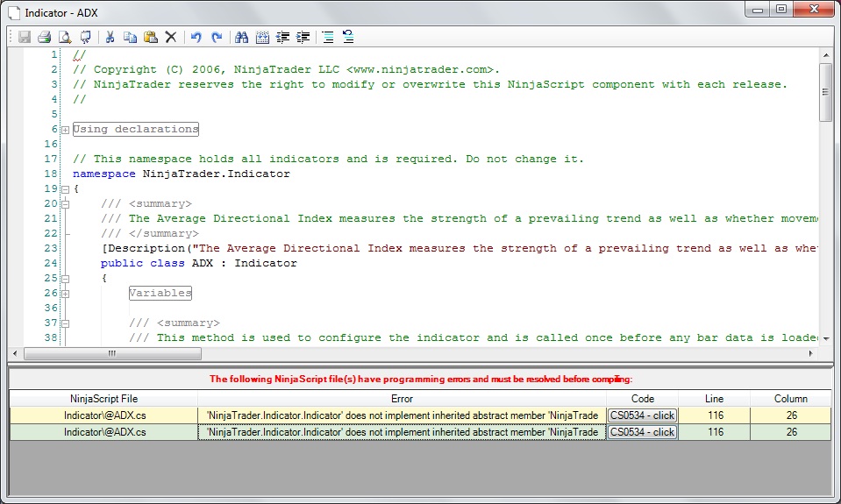Select NinjaScript File column header
Viewport: 841px width, 504px height.
pyautogui.click(x=103, y=398)
